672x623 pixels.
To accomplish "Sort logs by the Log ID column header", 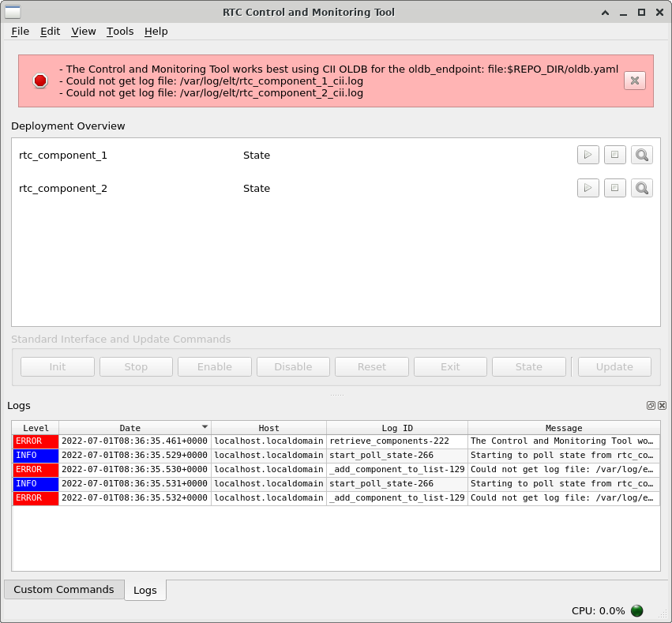I will [x=396, y=428].
